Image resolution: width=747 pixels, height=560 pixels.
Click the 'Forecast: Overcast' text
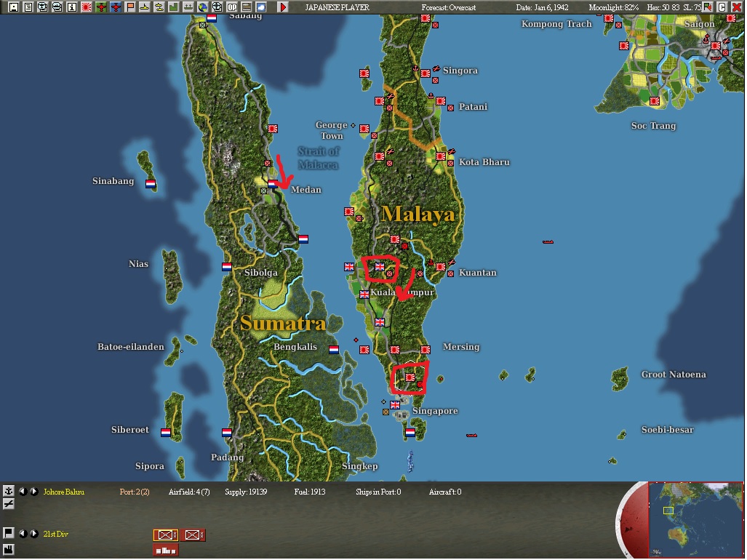coord(449,7)
